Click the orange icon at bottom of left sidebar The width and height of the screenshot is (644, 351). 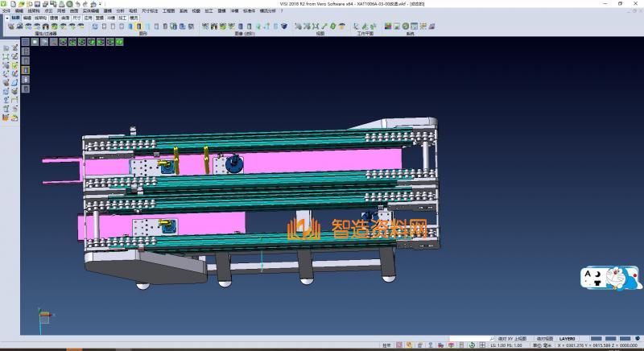click(6, 118)
